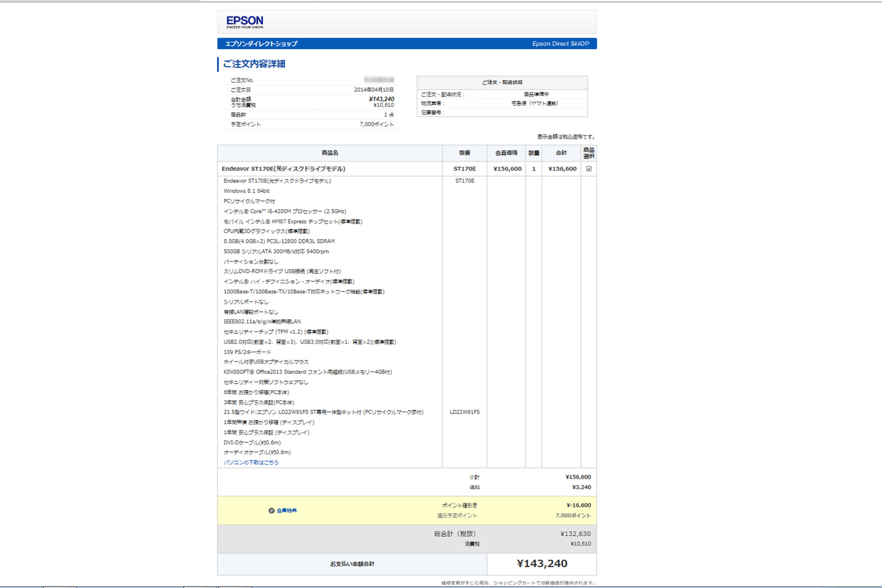Viewport: 882px width, 588px height.
Task: Select the DVI-Dケーブル(約0.6m) line
Action: (x=252, y=442)
